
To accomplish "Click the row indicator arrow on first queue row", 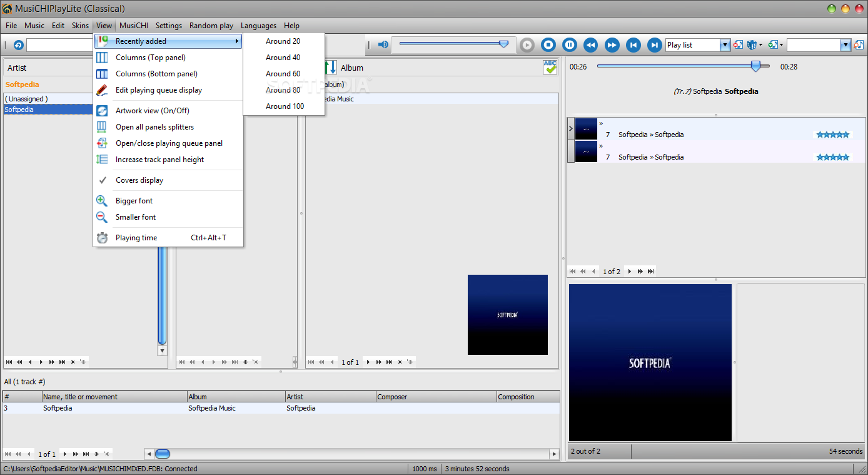I will tap(570, 129).
